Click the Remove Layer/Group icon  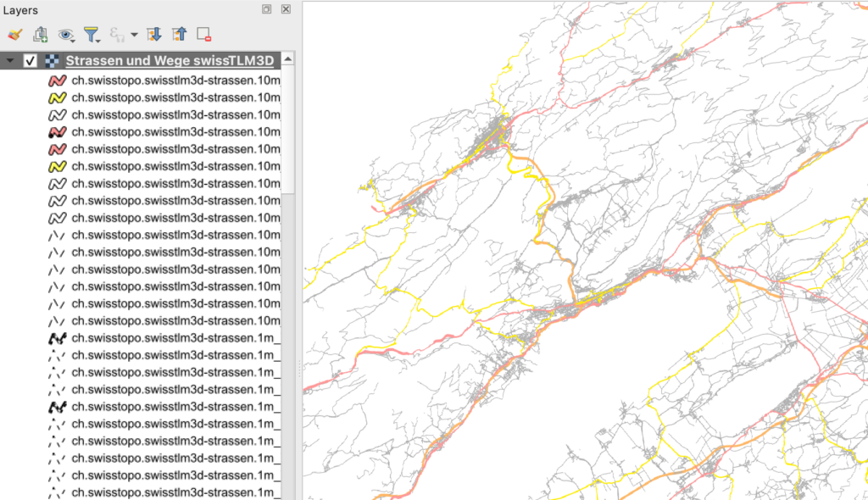coord(203,35)
